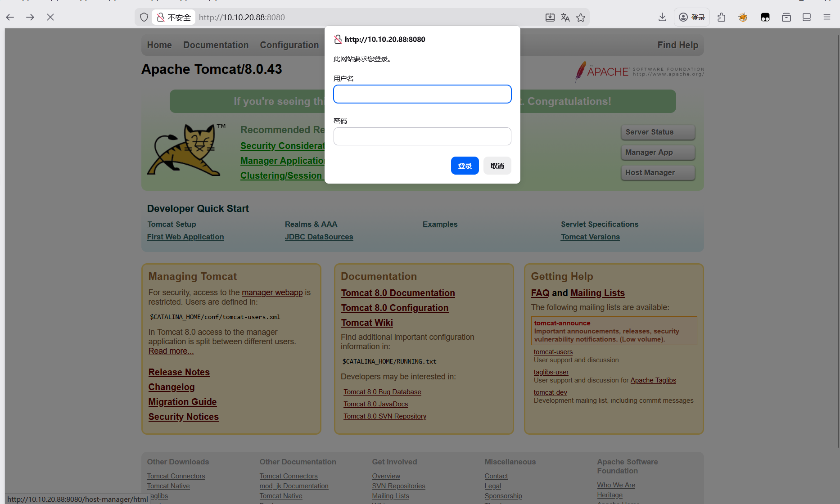Focus the 用户名 username field
The width and height of the screenshot is (840, 504).
pos(422,94)
